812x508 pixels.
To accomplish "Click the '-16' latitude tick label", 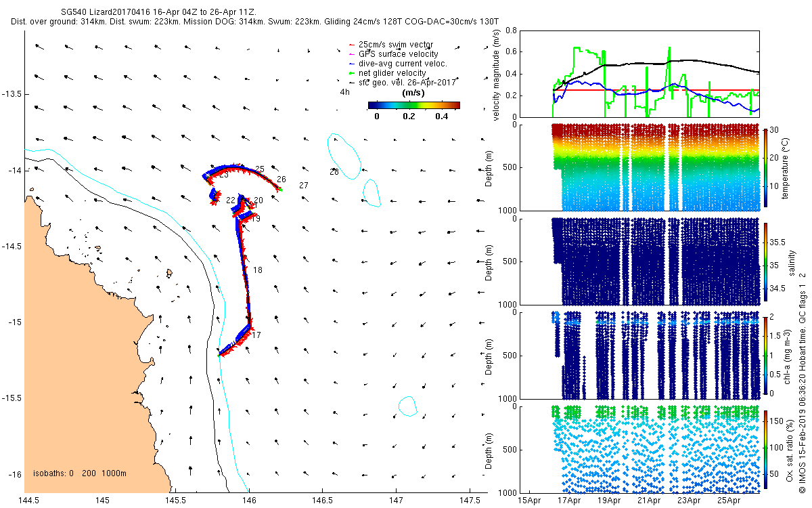I will 14,474.
